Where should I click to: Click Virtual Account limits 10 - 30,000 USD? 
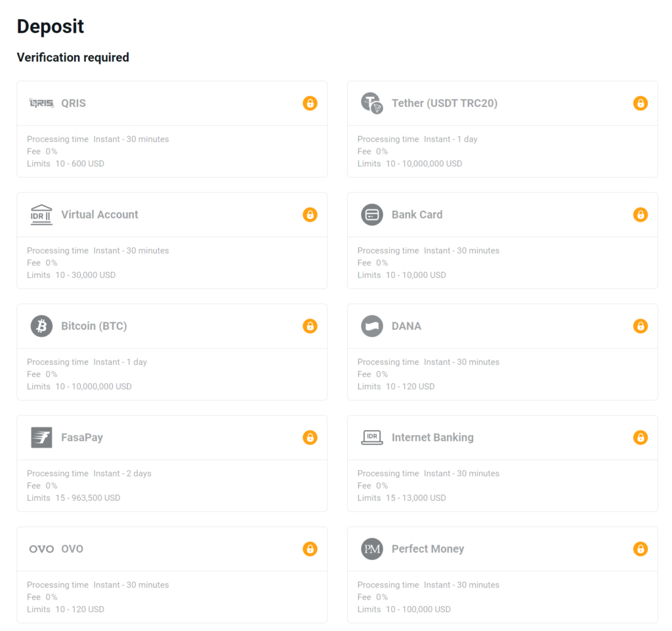pyautogui.click(x=71, y=275)
